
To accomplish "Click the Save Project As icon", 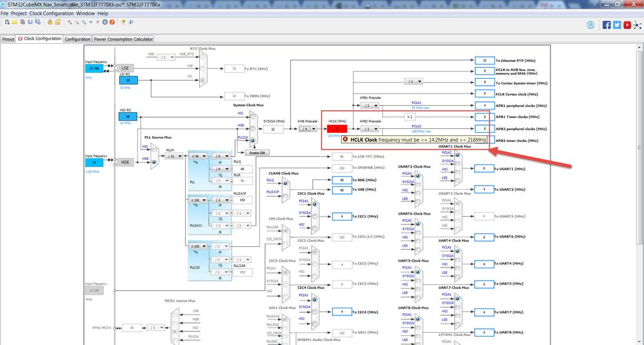I will [x=38, y=22].
